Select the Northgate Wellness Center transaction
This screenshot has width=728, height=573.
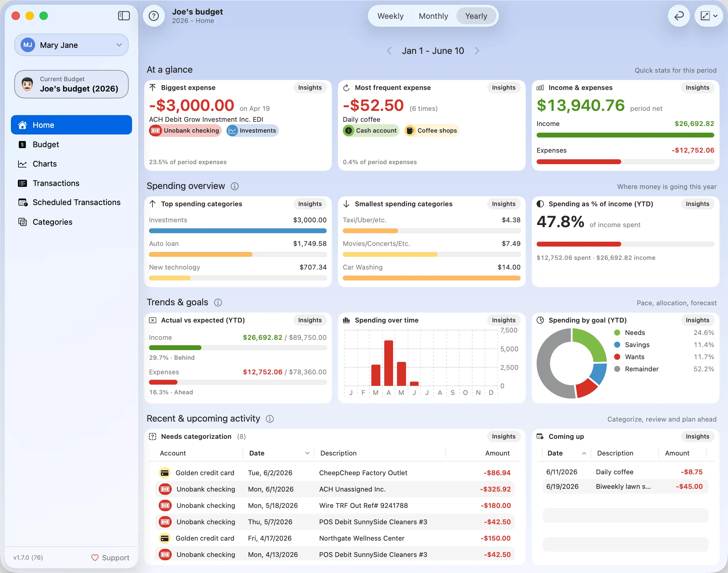[335, 538]
